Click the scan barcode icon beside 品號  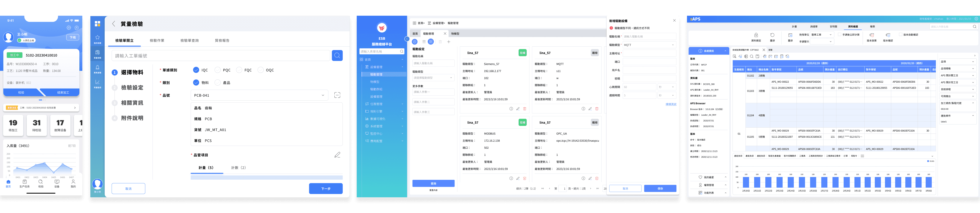(337, 95)
